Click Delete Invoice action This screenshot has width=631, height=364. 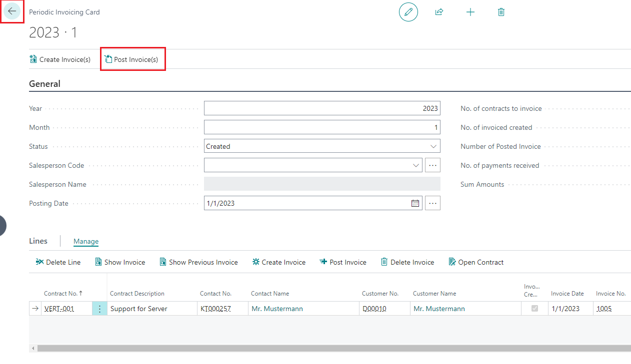(x=407, y=262)
